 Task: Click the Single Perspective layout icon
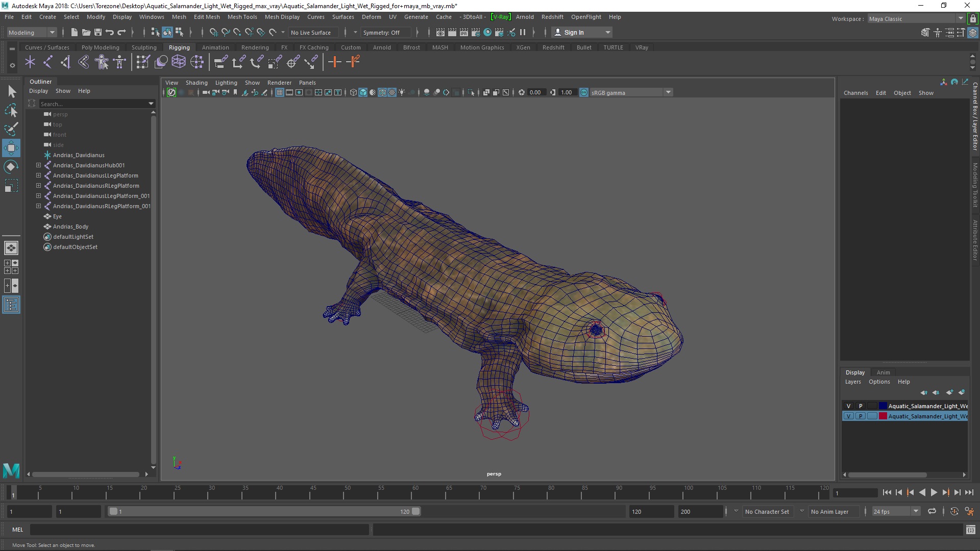tap(11, 248)
